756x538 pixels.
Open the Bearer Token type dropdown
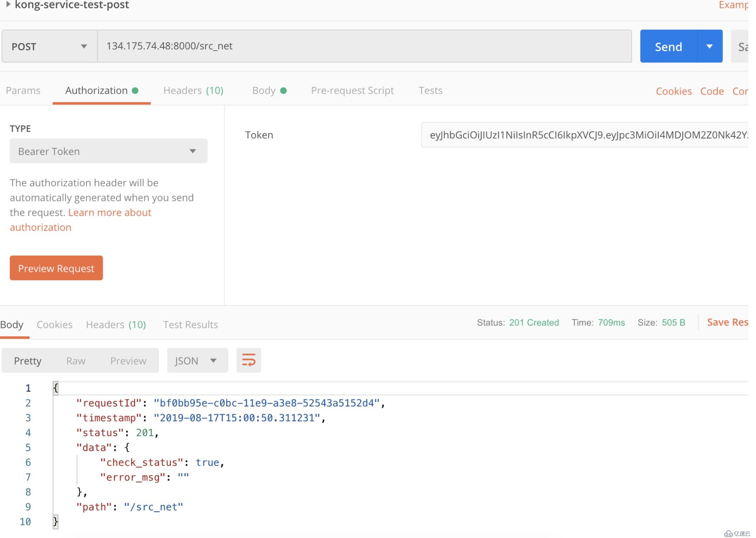tap(108, 151)
